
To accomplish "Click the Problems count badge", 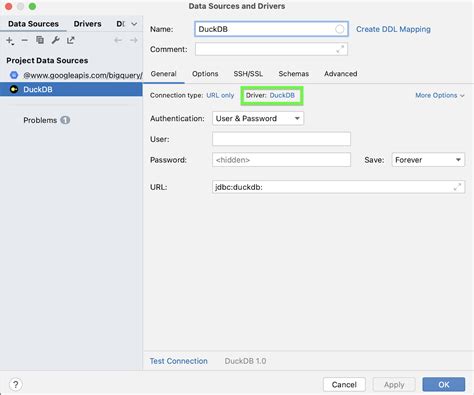I will tap(65, 120).
